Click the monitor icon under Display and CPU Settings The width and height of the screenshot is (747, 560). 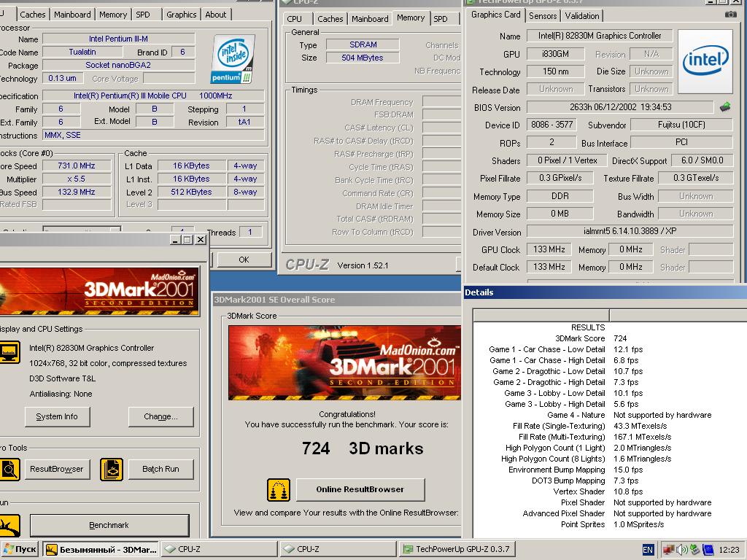click(x=9, y=352)
